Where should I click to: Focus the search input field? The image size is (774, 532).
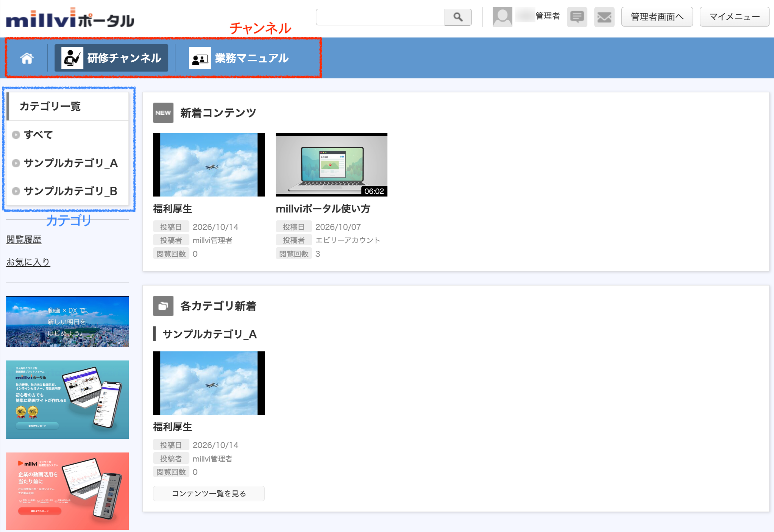[380, 17]
